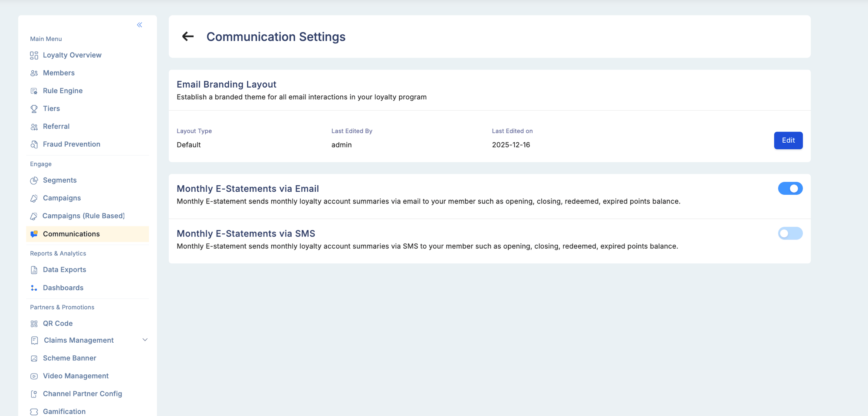The width and height of the screenshot is (868, 416).
Task: Click the Data Exports file icon
Action: pos(34,270)
